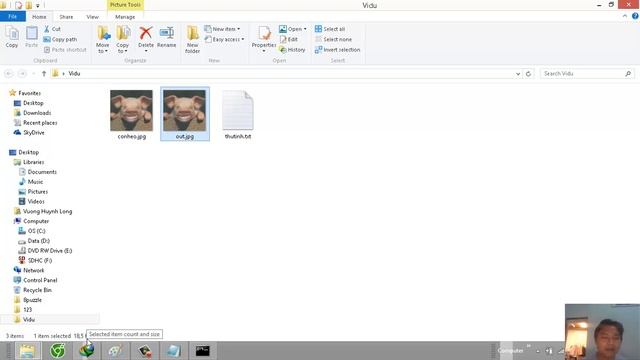Click Select none in the ribbon
640x360 pixels.
pos(333,39)
